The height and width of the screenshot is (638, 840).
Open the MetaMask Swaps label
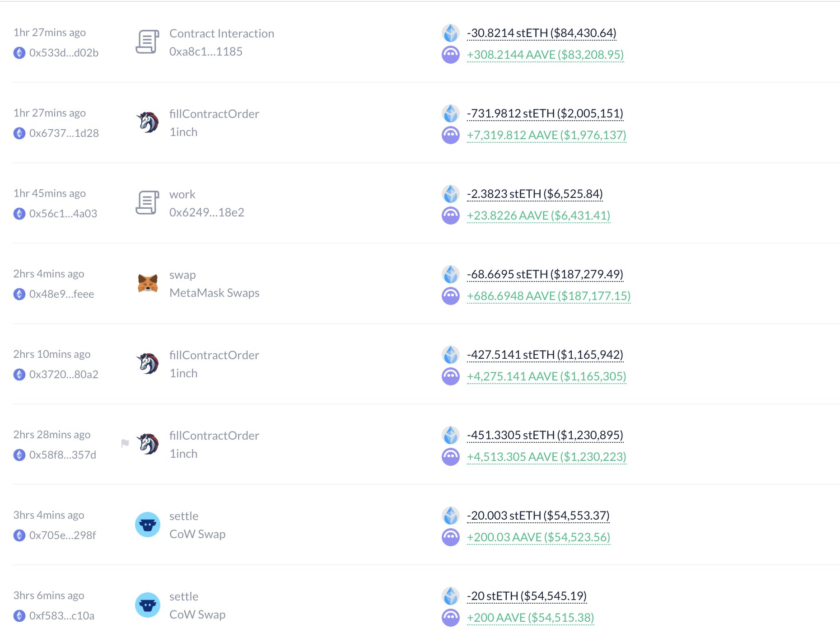(x=215, y=293)
